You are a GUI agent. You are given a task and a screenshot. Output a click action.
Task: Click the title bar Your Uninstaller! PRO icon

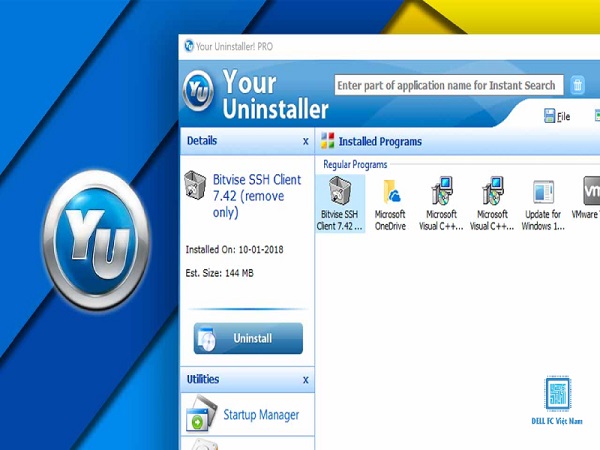tap(189, 46)
